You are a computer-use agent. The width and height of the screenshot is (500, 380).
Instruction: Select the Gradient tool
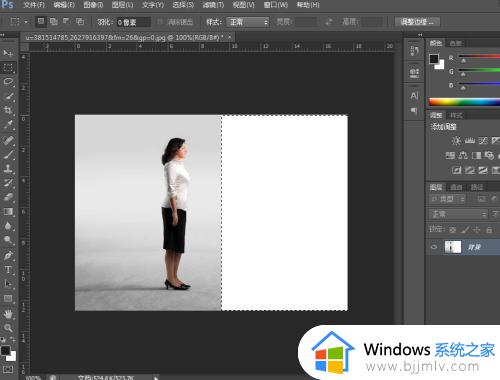tap(8, 212)
